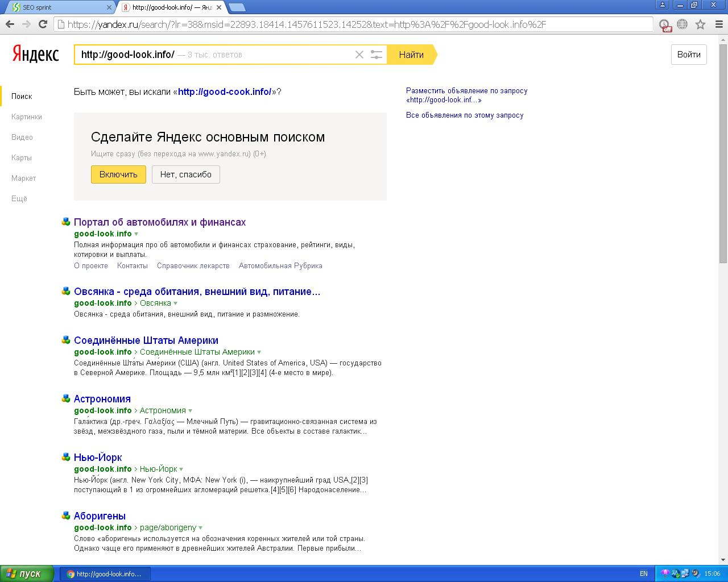The width and height of the screenshot is (728, 582).
Task: Open Контакты sitelink
Action: (x=133, y=265)
